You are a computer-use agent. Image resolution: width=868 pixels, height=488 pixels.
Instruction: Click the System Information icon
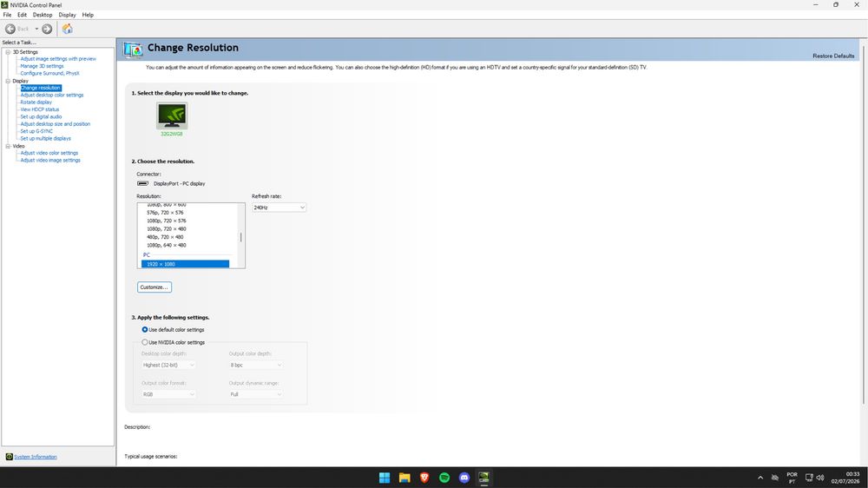click(x=9, y=457)
